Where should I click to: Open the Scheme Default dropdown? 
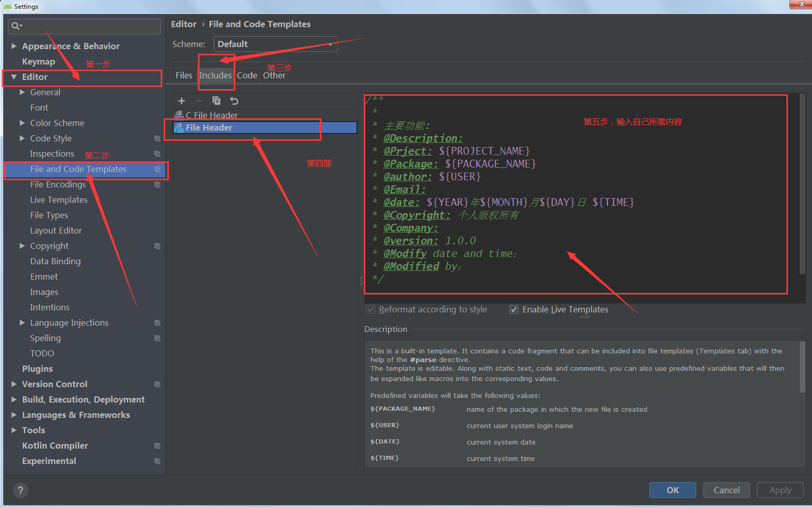point(276,44)
